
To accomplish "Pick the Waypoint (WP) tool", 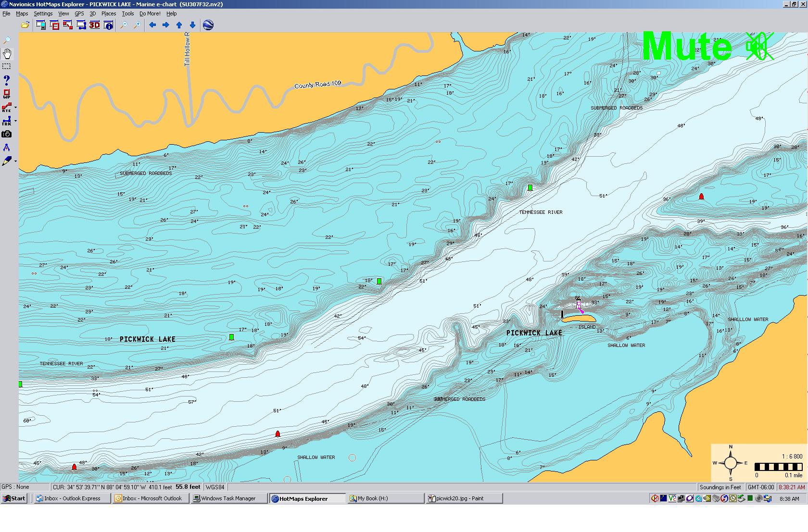I will point(7,94).
